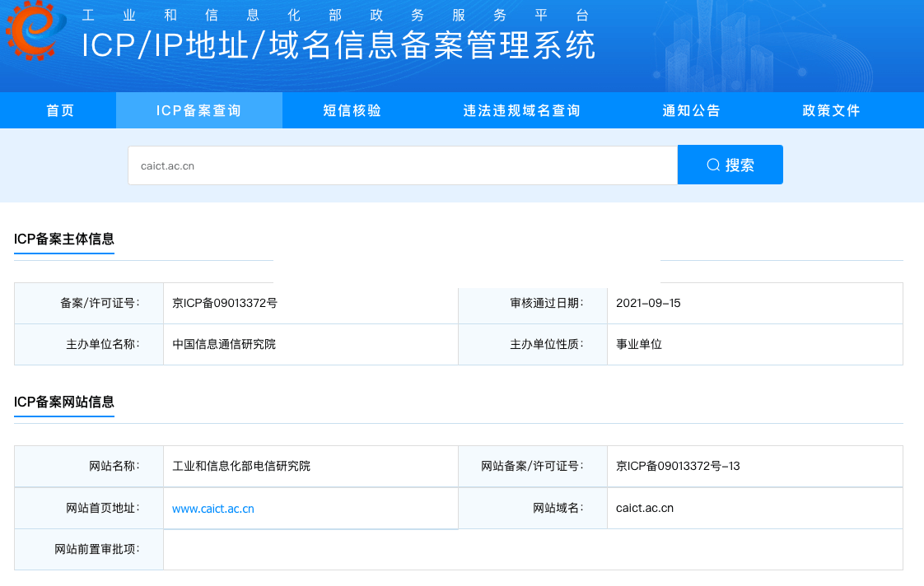
Task: Select the 中国信息通信研究院 organization name
Action: (224, 344)
